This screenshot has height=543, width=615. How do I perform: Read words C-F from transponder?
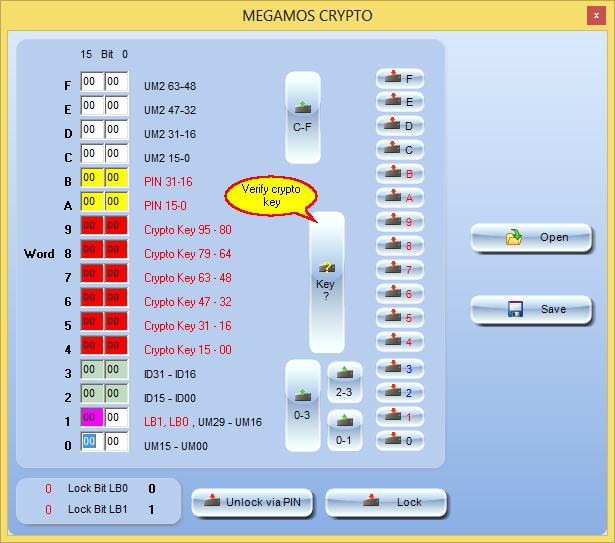coord(303,117)
